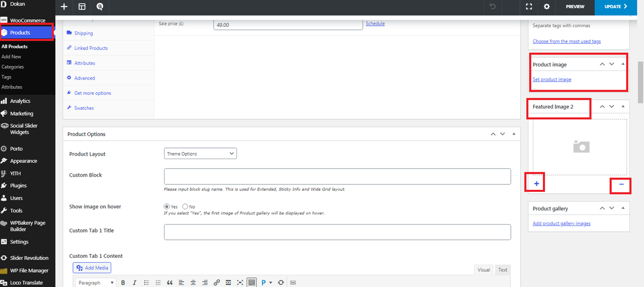
Task: Collapse the Product Options panel
Action: click(514, 134)
